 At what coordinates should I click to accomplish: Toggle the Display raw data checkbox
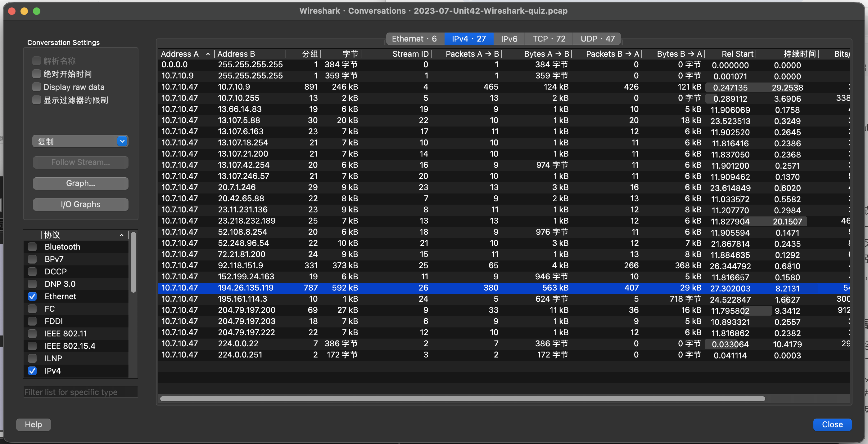[36, 87]
